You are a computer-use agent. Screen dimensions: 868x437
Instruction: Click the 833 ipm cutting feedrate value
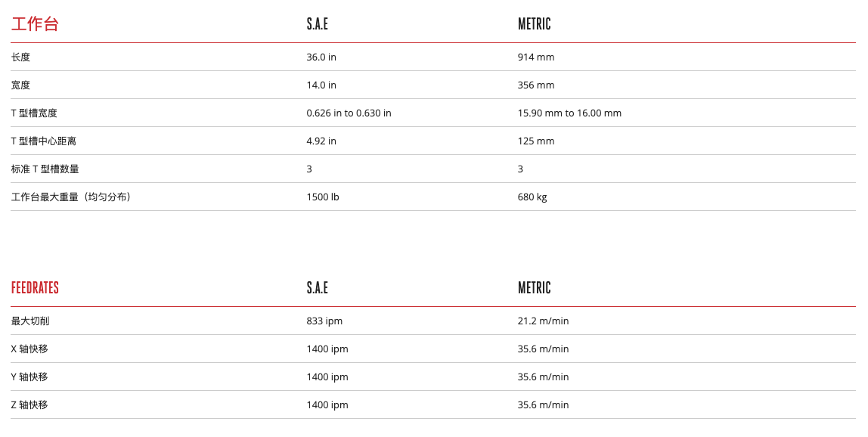[x=324, y=321]
